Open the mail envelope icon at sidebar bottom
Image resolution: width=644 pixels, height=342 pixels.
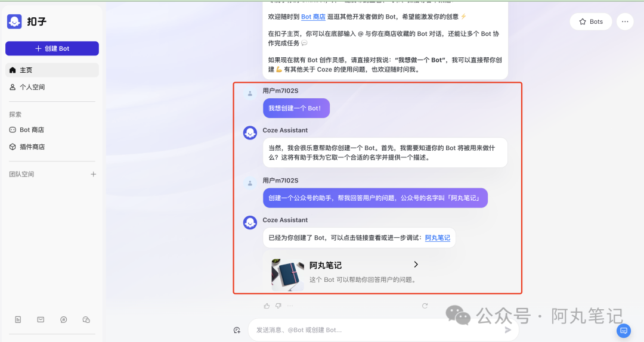41,319
